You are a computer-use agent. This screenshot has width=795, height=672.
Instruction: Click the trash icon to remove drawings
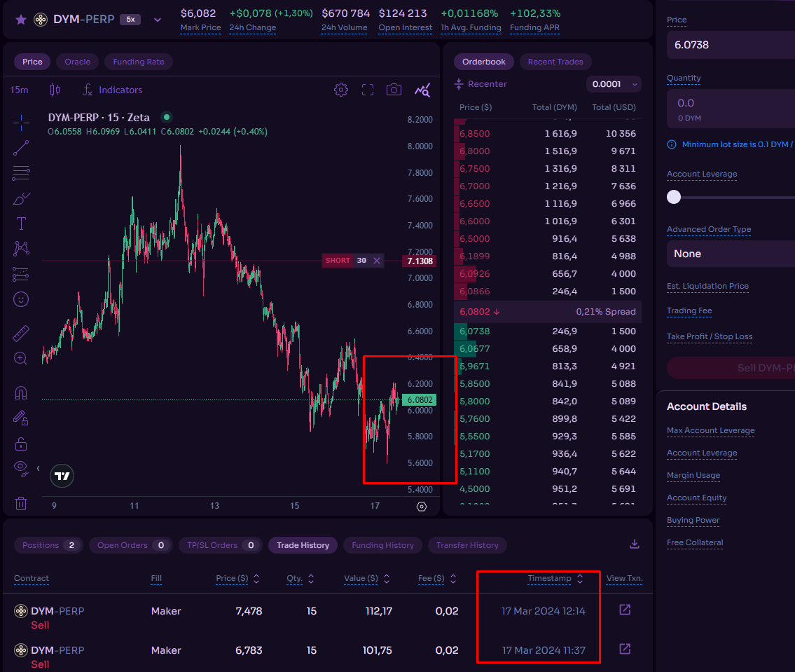(x=21, y=503)
